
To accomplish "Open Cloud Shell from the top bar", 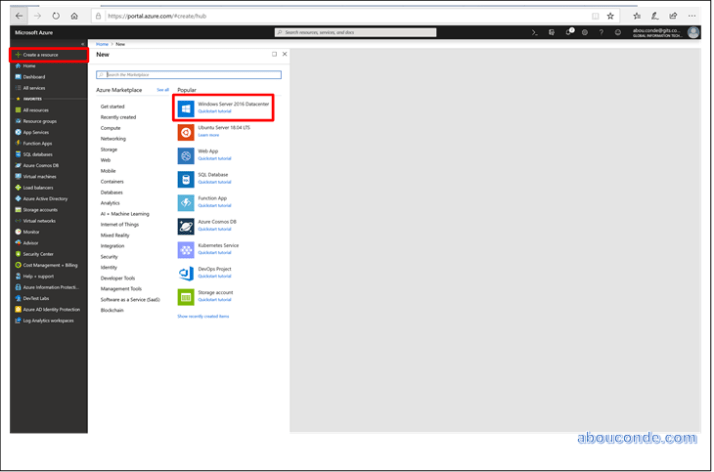I will tap(537, 32).
